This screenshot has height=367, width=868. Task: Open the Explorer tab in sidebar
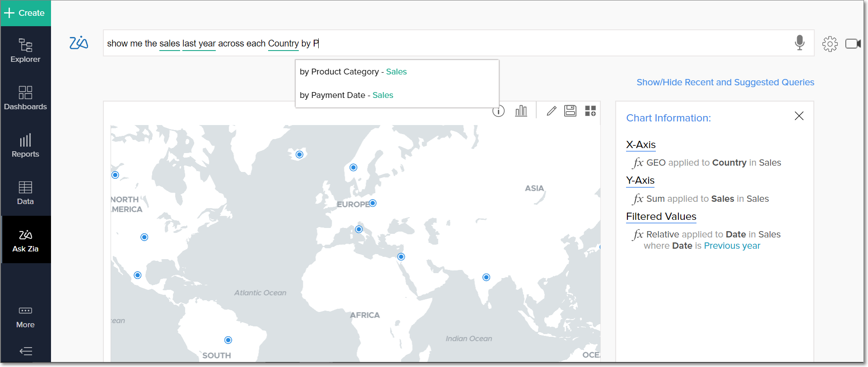click(x=25, y=51)
